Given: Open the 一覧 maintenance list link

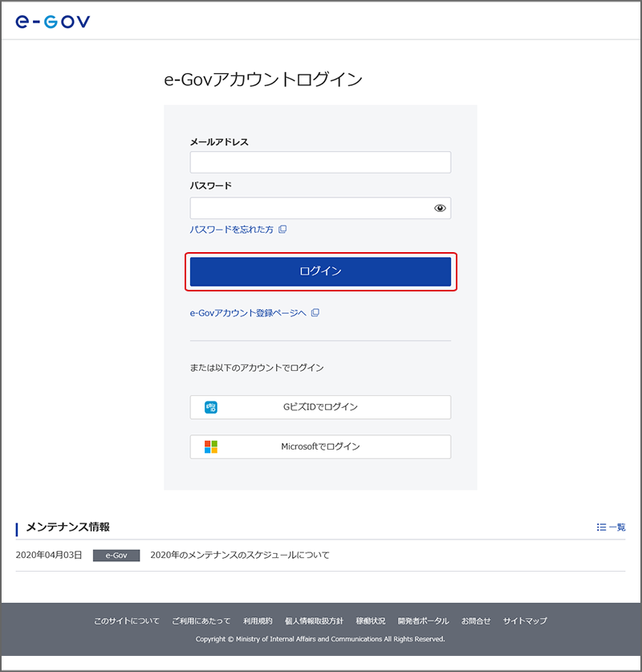Looking at the screenshot, I should (617, 527).
